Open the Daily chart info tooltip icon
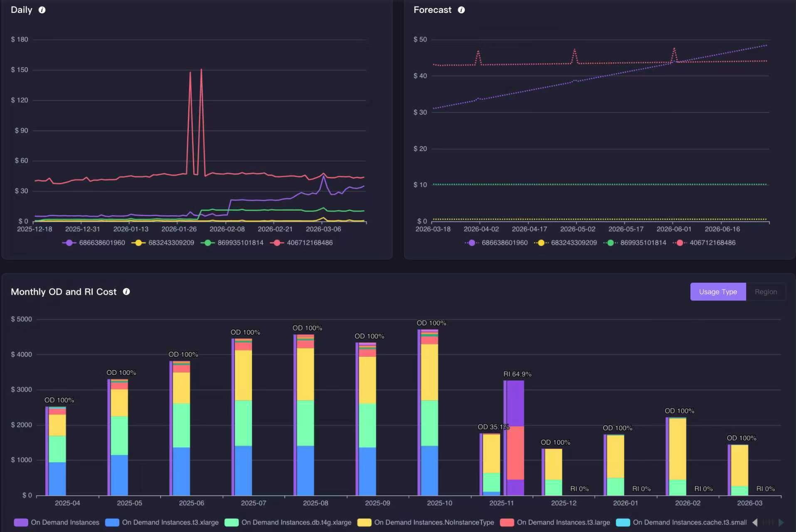The height and width of the screenshot is (532, 796). (42, 10)
